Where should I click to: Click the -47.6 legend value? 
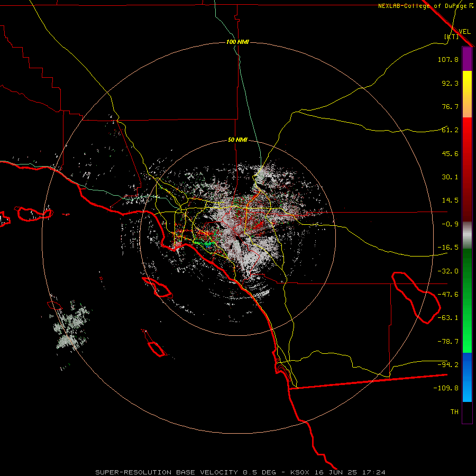click(x=448, y=294)
